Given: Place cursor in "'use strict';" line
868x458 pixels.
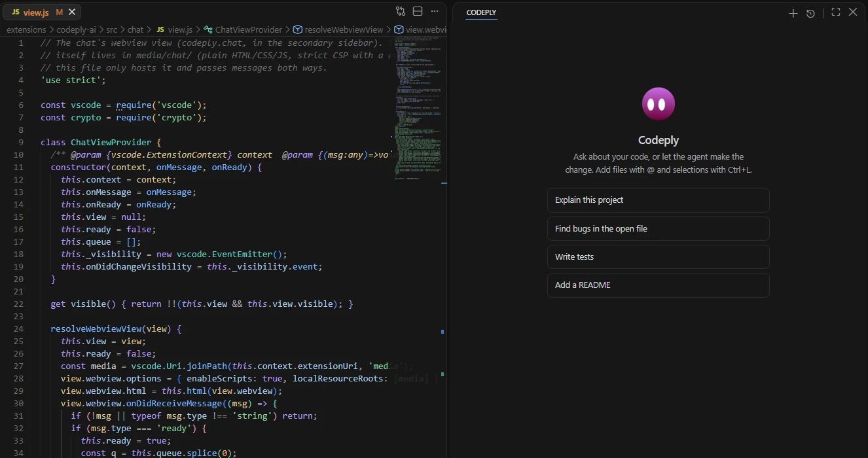Looking at the screenshot, I should pyautogui.click(x=73, y=80).
